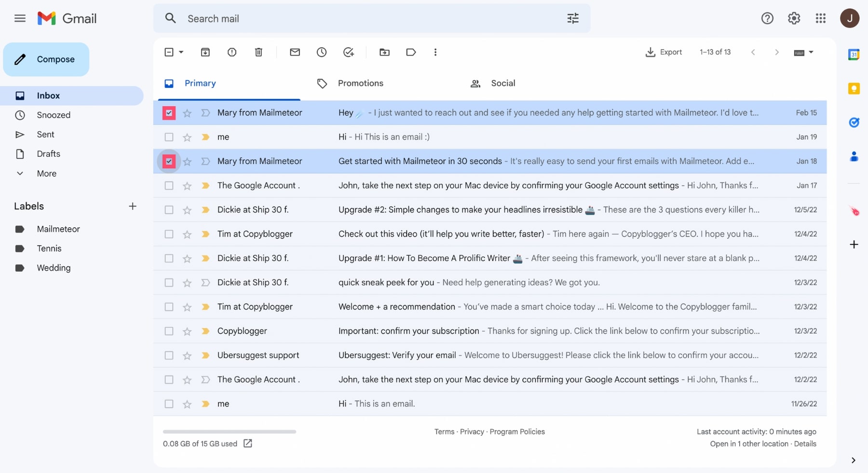Image resolution: width=868 pixels, height=473 pixels.
Task: Check the quick sneak peek email
Action: point(169,282)
